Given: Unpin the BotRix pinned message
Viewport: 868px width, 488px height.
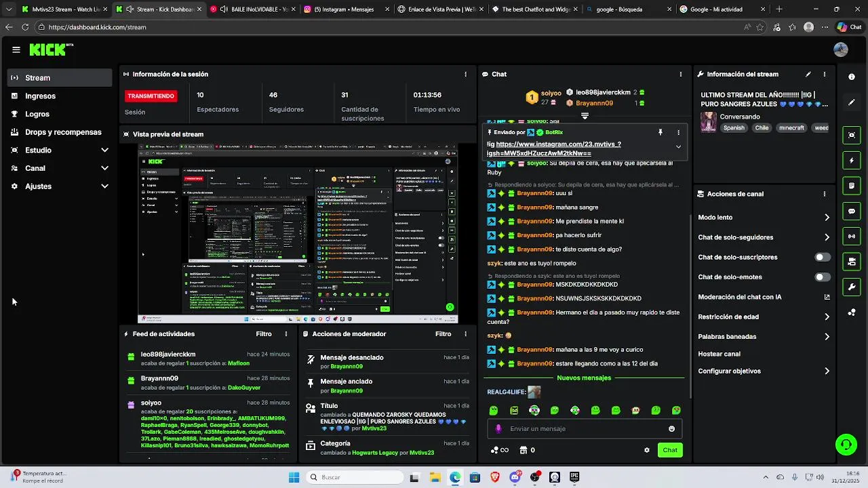Looking at the screenshot, I should [660, 132].
